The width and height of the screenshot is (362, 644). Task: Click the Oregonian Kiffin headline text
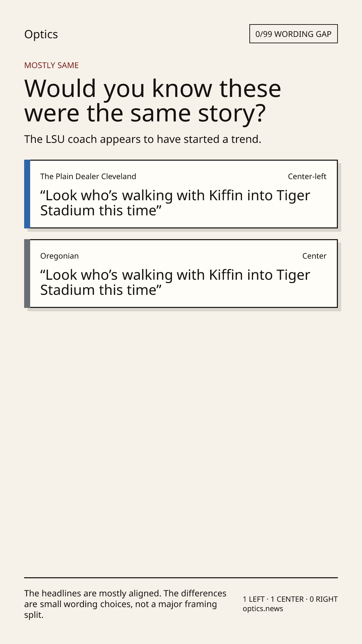(x=175, y=282)
